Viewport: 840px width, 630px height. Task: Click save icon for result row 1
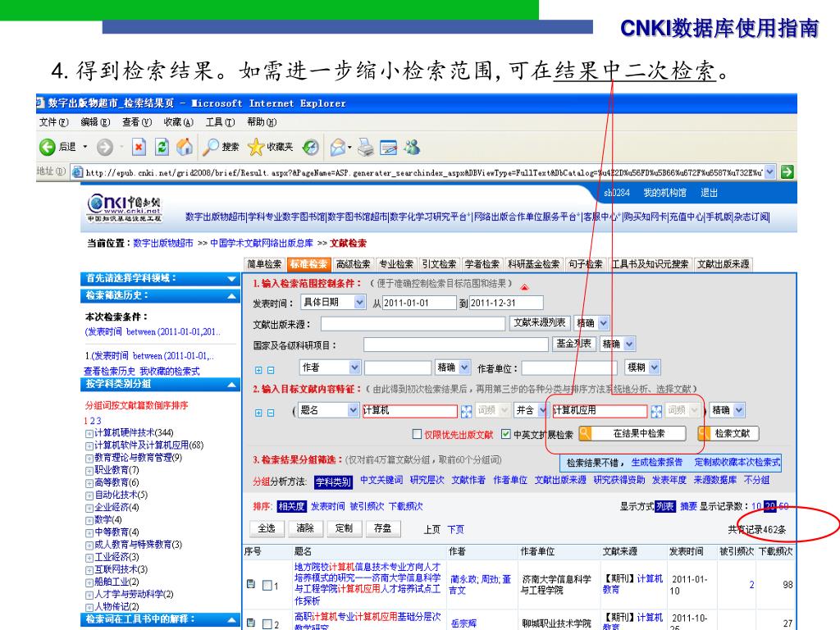tap(251, 584)
